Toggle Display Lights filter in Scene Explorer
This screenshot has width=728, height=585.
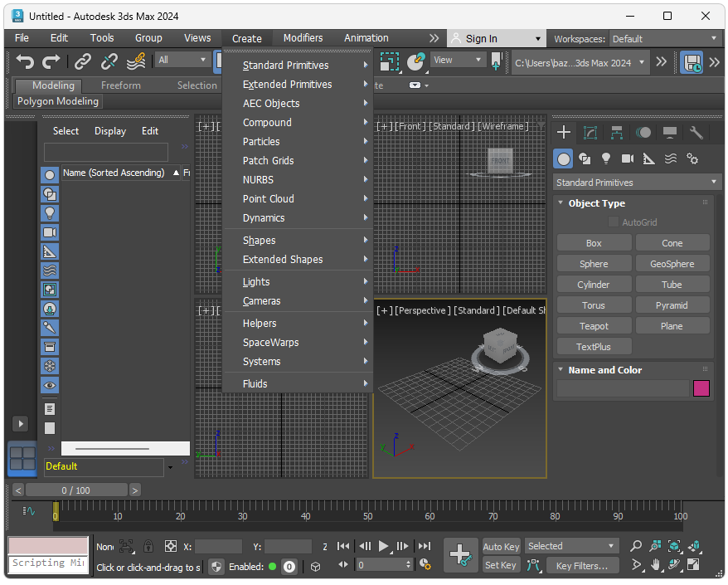(50, 213)
